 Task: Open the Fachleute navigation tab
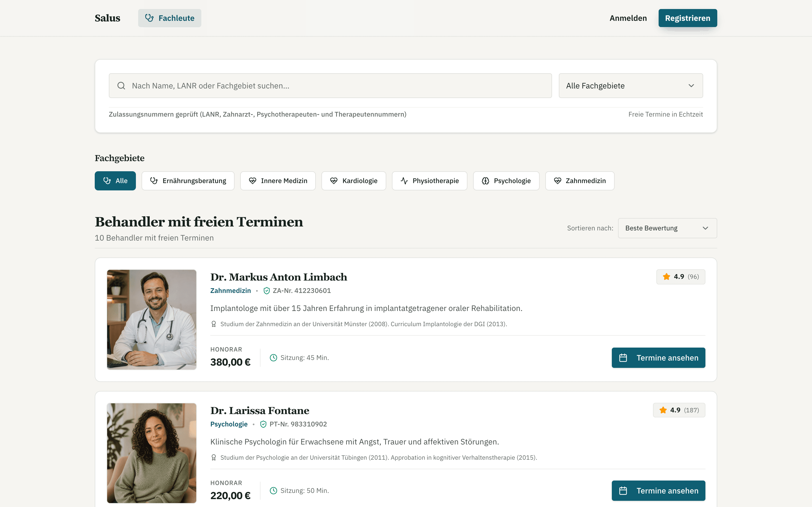click(170, 18)
